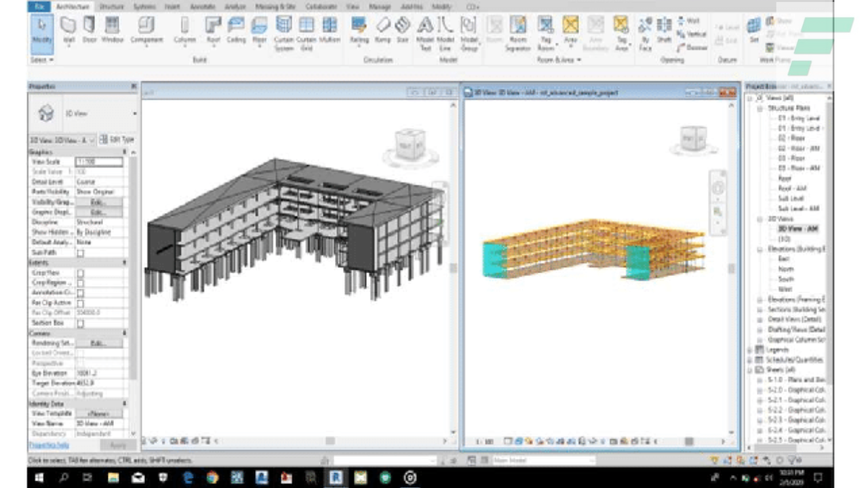Click the View Scale input field
Image resolution: width=868 pixels, height=488 pixels.
click(x=99, y=162)
